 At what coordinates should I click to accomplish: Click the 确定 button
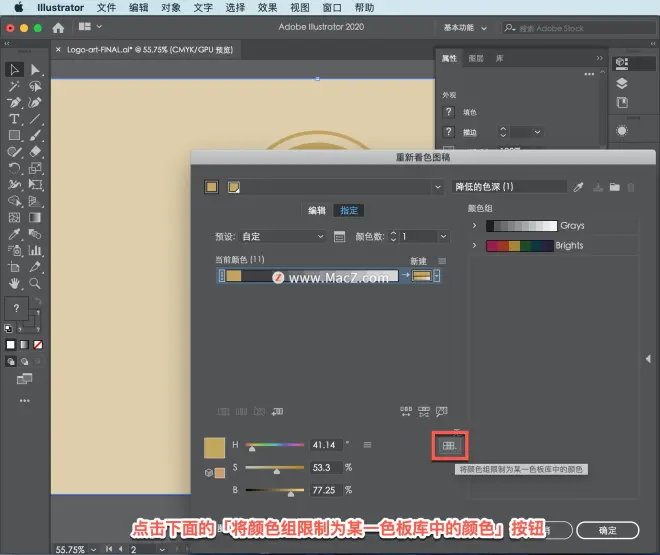click(607, 530)
